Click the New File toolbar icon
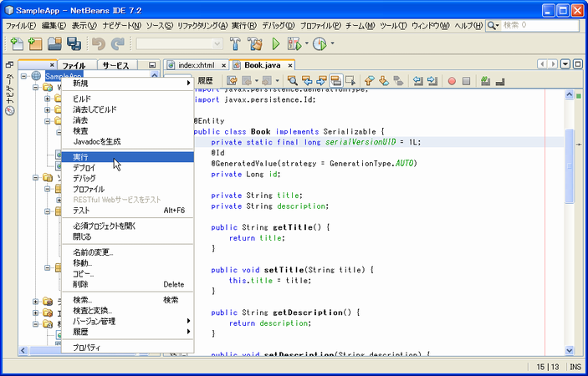 (17, 43)
